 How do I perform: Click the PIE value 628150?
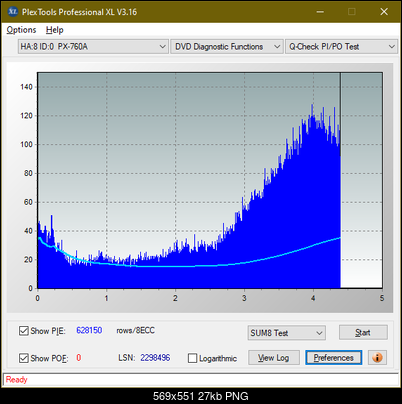click(x=89, y=330)
